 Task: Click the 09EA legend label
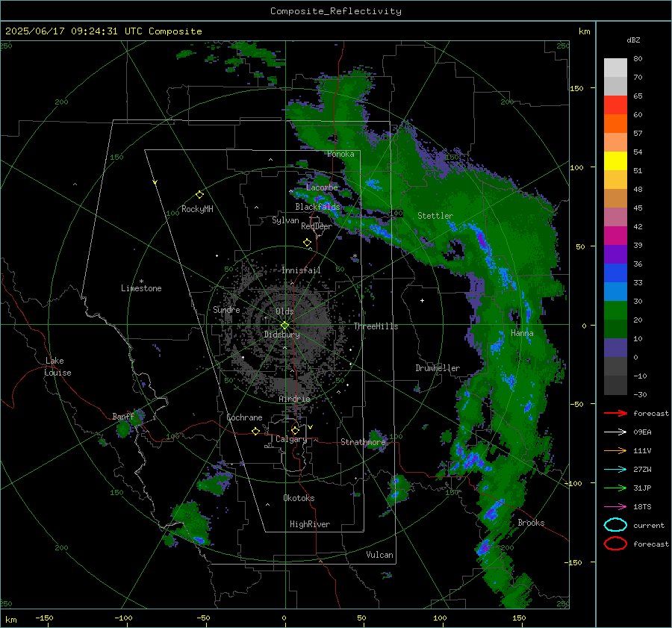click(x=642, y=432)
